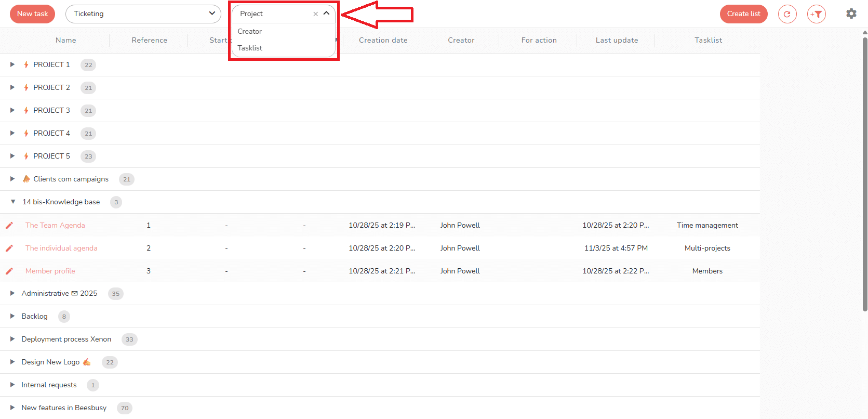Viewport: 868px width, 419px height.
Task: Click Tasklist column header
Action: click(709, 40)
